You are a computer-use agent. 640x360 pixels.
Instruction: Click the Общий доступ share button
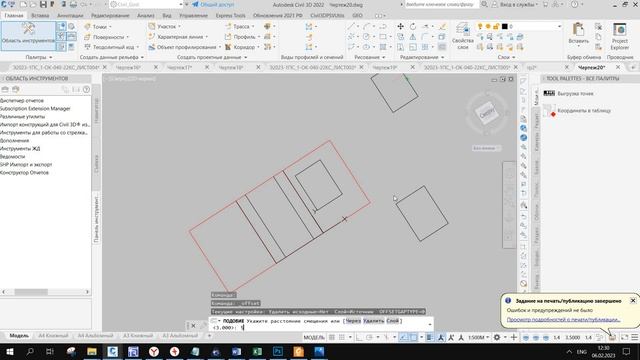[213, 4]
